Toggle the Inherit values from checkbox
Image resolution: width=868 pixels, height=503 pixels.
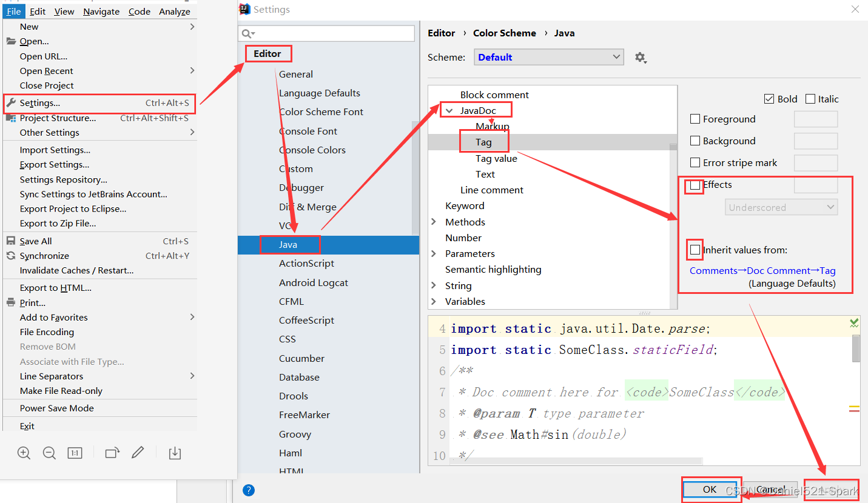695,250
